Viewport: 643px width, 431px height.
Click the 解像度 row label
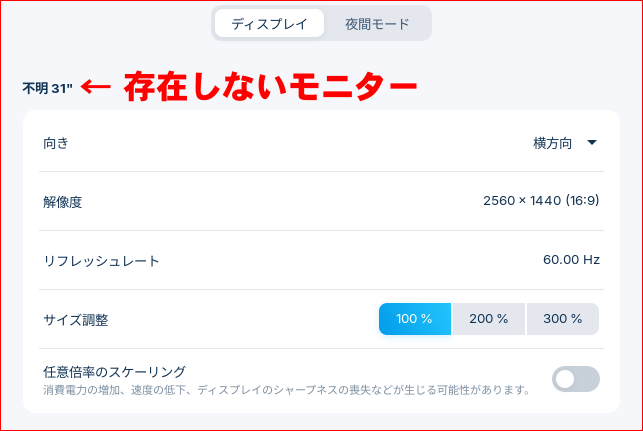(x=62, y=202)
